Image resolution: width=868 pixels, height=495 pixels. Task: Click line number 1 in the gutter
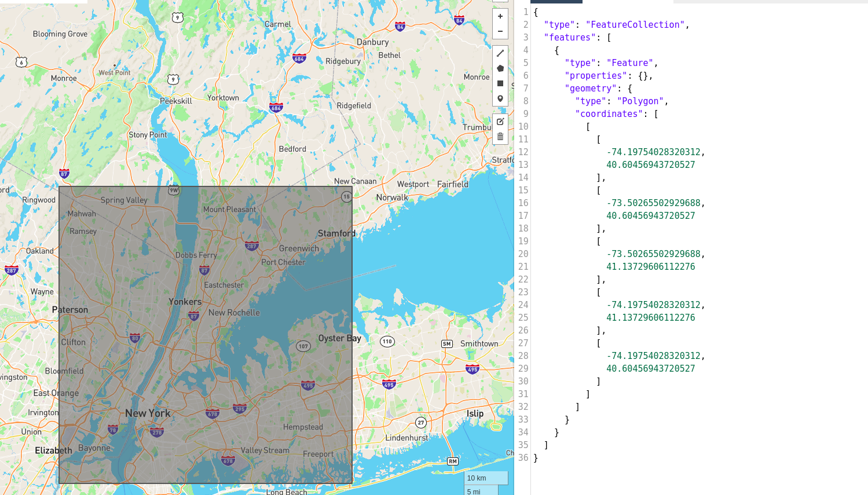pos(526,12)
